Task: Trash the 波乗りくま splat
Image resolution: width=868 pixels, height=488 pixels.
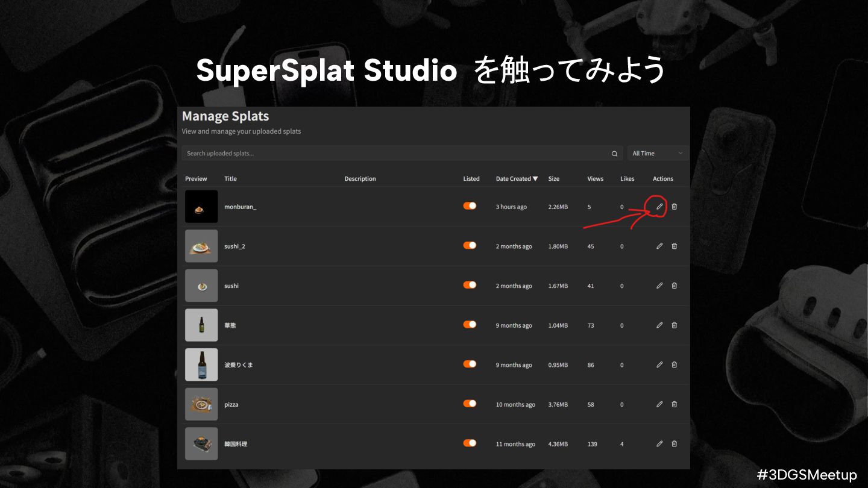Action: point(675,364)
